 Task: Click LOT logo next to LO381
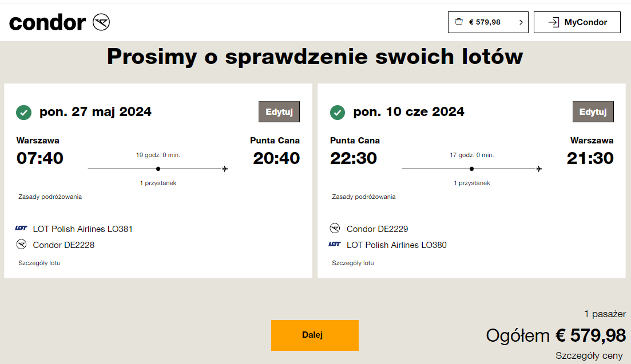pos(21,228)
